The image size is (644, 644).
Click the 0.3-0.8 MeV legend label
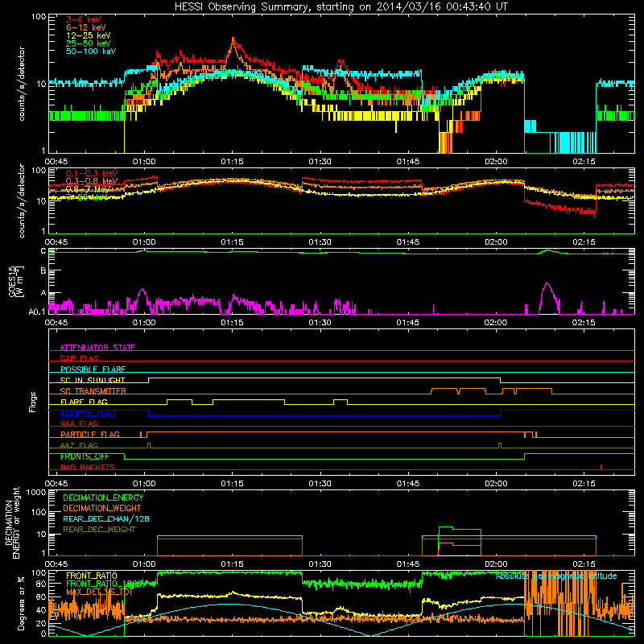tap(92, 181)
